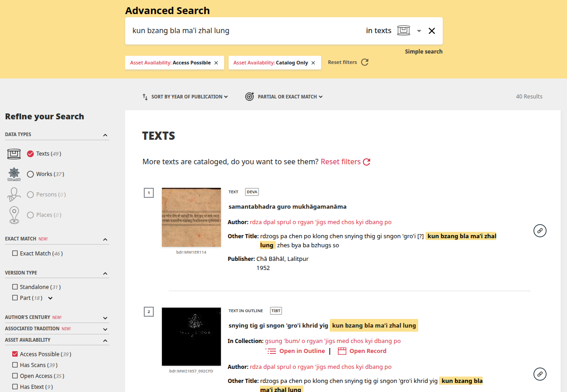Select the Persons radio option

29,194
